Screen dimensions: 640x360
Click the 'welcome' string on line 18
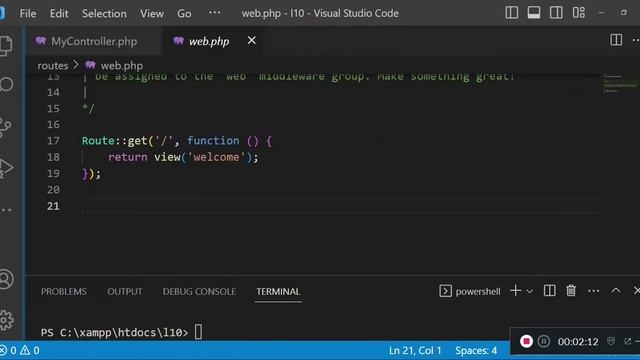coord(216,157)
